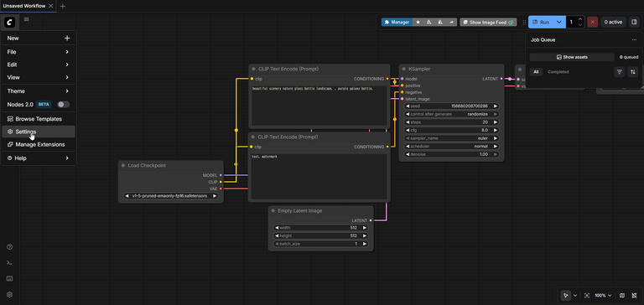644x305 pixels.
Task: Select the All tab in Job Queue
Action: pos(536,72)
